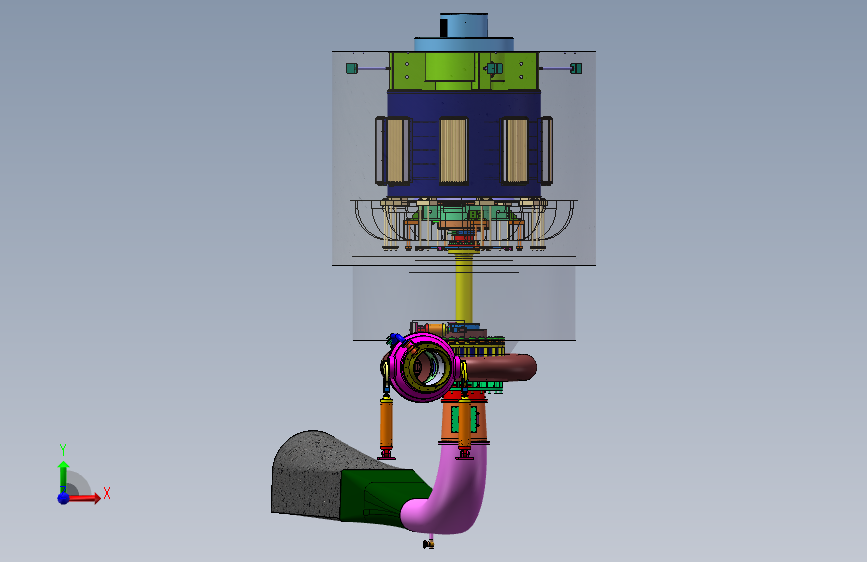This screenshot has width=867, height=562.
Task: Select the yellow vertical turbine shaft
Action: [463, 288]
